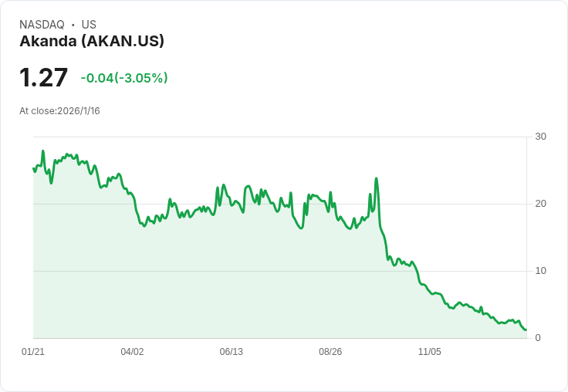Viewport: 568px width, 392px height.
Task: Click the 04/02 date axis label
Action: [x=132, y=352]
